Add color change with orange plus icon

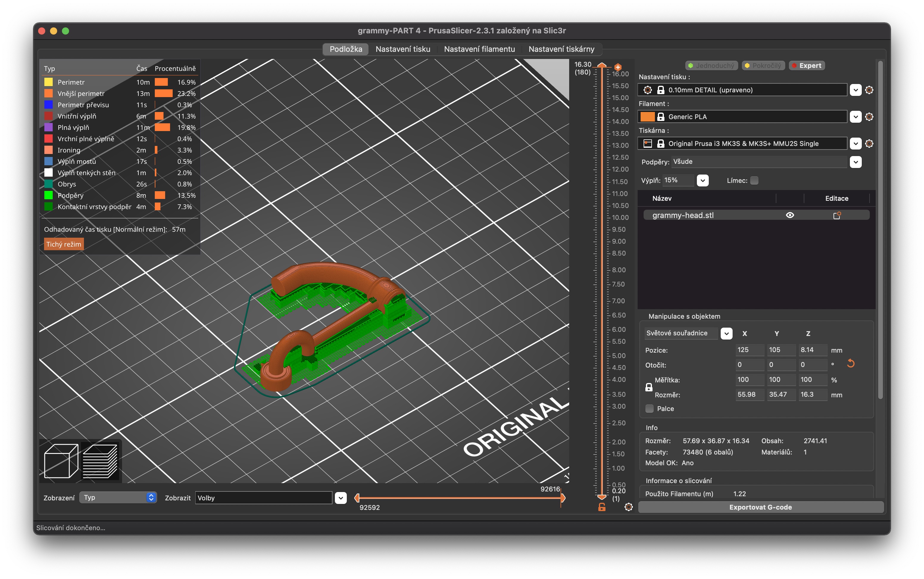click(x=617, y=67)
